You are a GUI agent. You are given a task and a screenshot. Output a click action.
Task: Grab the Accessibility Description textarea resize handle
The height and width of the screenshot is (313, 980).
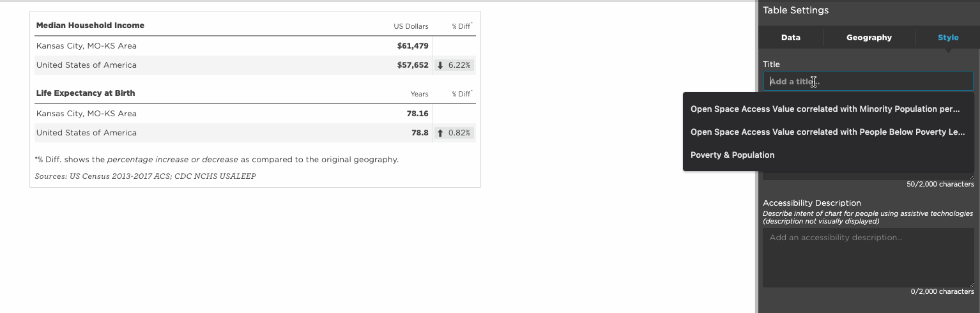pyautogui.click(x=971, y=284)
